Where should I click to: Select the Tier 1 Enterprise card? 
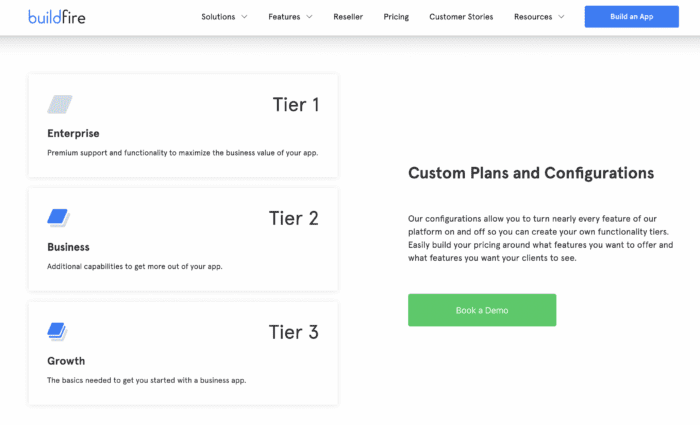tap(183, 126)
